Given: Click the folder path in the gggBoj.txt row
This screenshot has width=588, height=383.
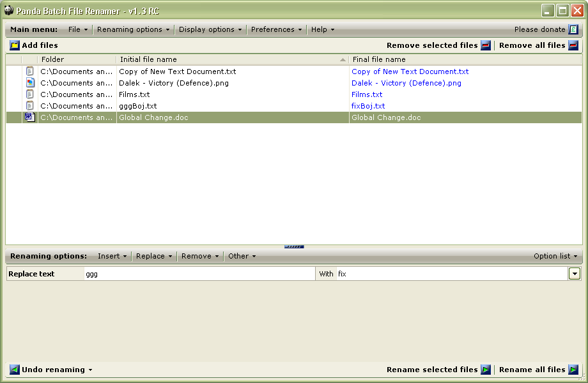Looking at the screenshot, I should pyautogui.click(x=77, y=106).
